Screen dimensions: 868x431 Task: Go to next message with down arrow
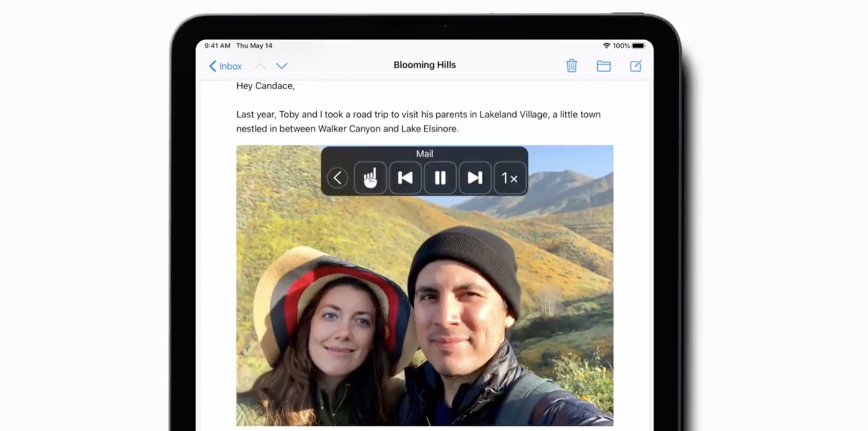tap(282, 67)
